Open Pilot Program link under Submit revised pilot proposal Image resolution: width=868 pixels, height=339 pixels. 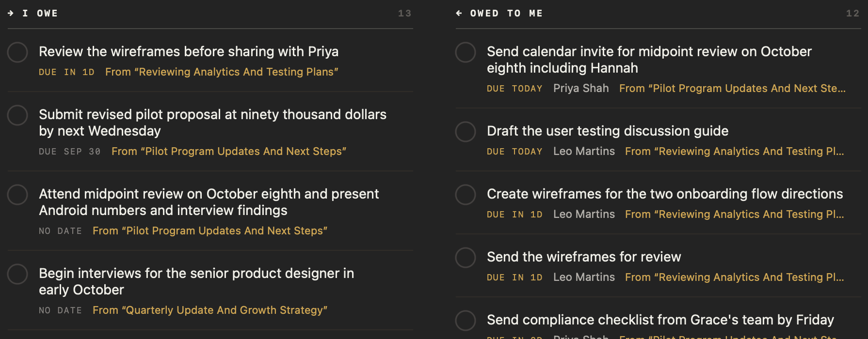[229, 151]
